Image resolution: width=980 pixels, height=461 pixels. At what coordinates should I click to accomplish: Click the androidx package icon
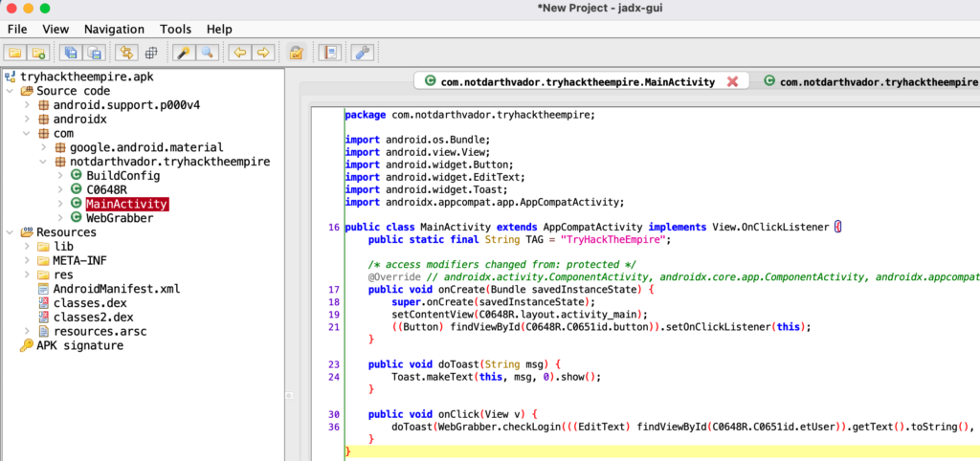pyautogui.click(x=44, y=120)
